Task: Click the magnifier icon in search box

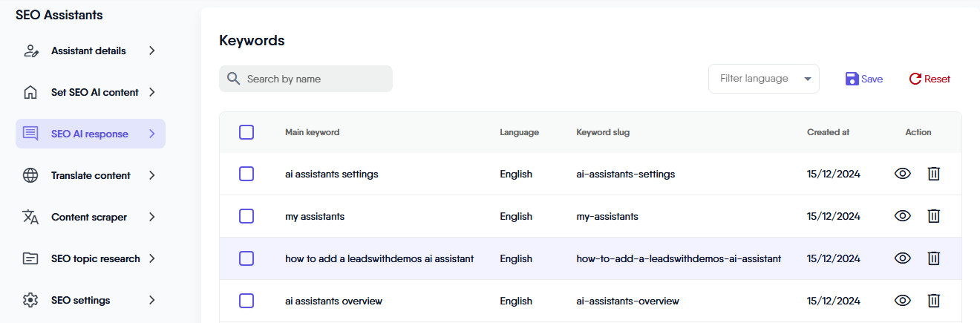Action: tap(233, 79)
